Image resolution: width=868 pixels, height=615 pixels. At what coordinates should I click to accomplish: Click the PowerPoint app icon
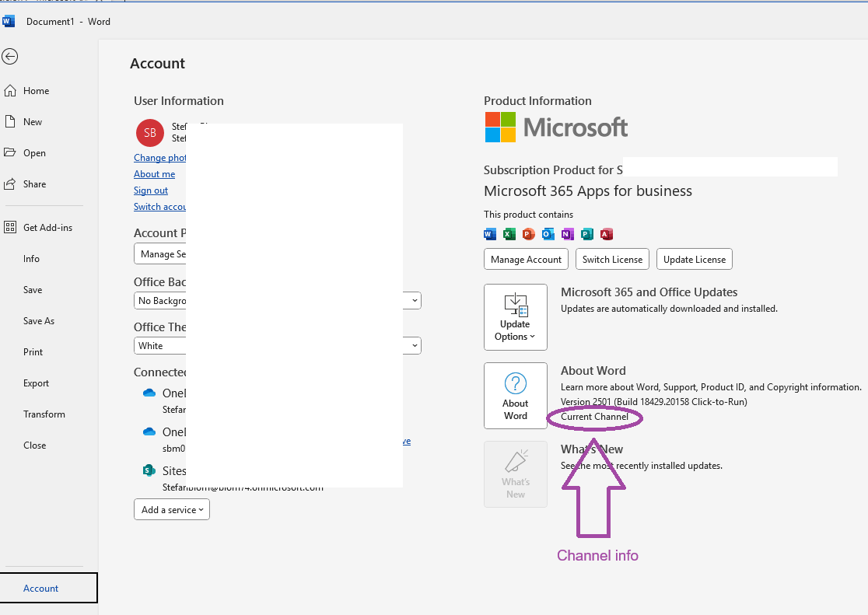tap(529, 234)
